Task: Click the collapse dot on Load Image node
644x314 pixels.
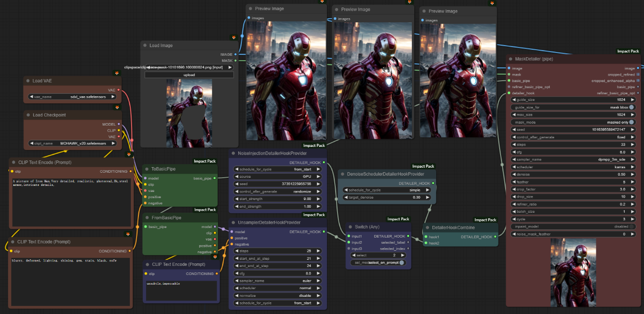Action: click(145, 46)
